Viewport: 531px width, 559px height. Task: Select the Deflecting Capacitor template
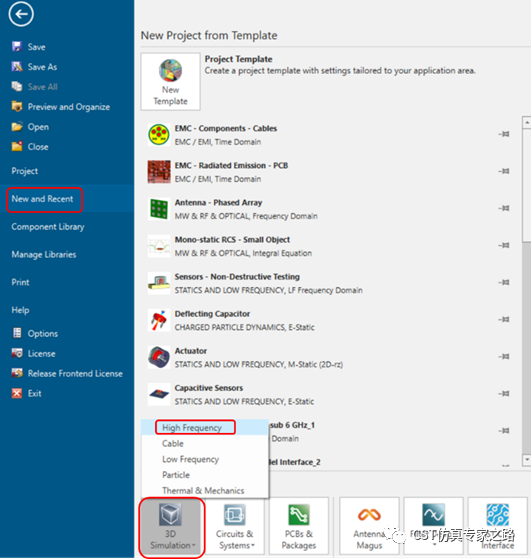[329, 320]
